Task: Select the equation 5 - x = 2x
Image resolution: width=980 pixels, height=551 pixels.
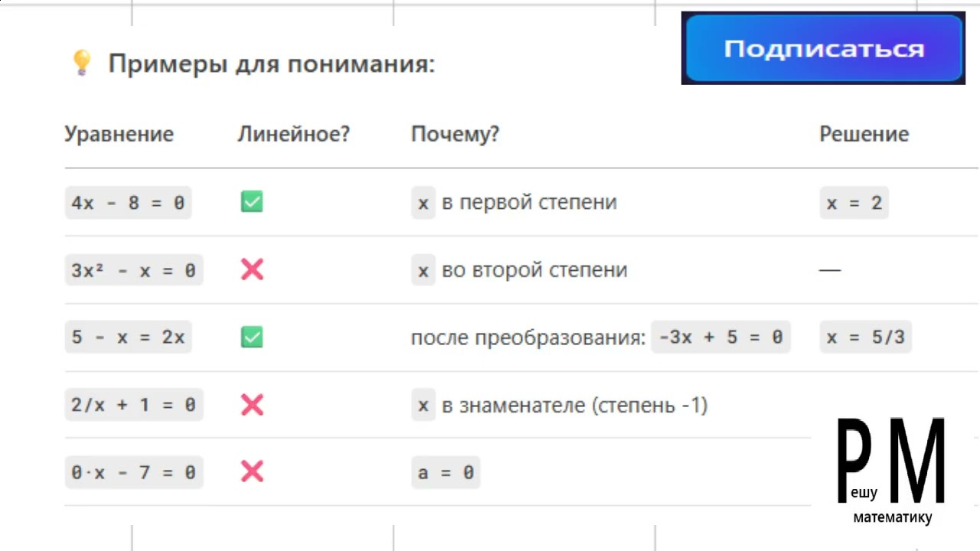Action: coord(128,337)
